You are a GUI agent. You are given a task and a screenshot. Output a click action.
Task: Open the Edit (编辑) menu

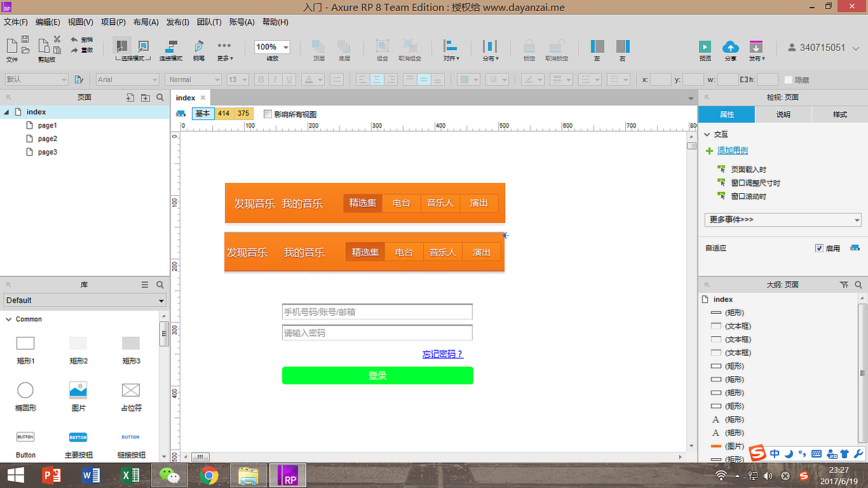(x=47, y=22)
